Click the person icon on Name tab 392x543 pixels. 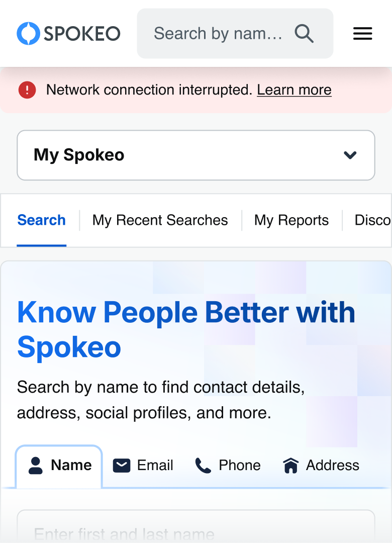coord(36,466)
